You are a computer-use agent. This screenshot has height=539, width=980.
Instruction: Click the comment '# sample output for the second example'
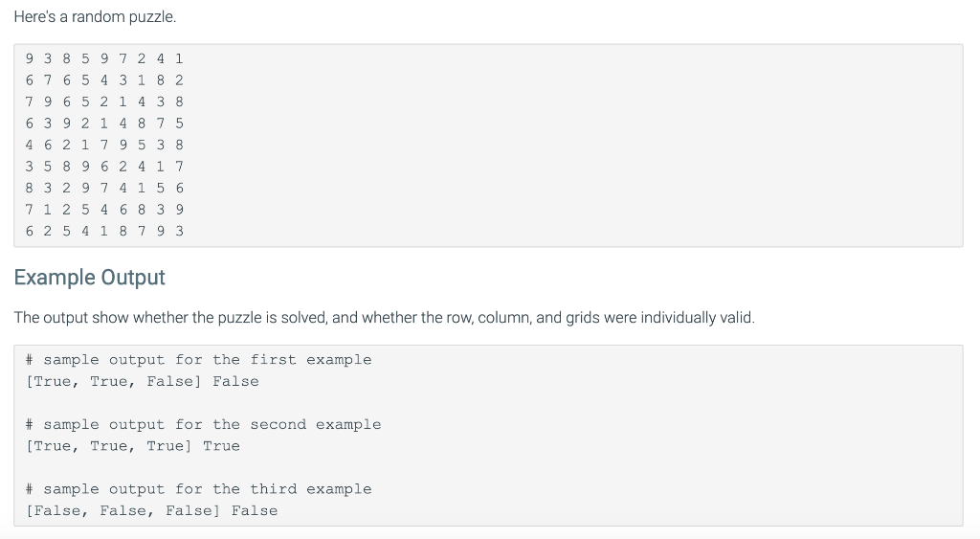pyautogui.click(x=203, y=424)
